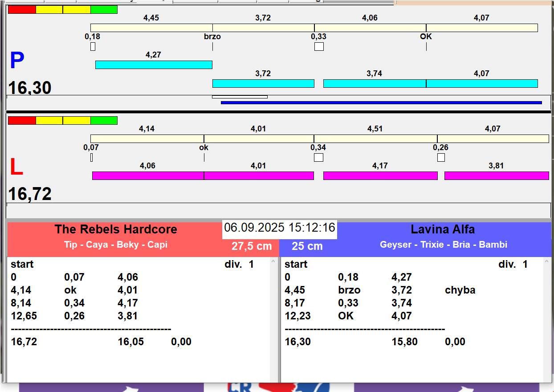This screenshot has width=554, height=392.
Task: Click scroll-up arrow of the Rebels Hardcore panel
Action: pyautogui.click(x=273, y=262)
